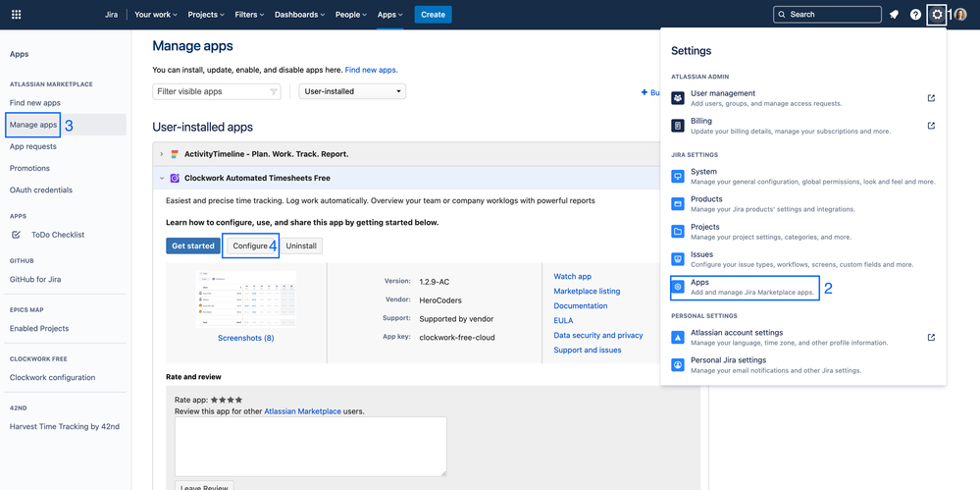Open the Data security and privacy link
Screen dimensions: 980x490
click(598, 336)
